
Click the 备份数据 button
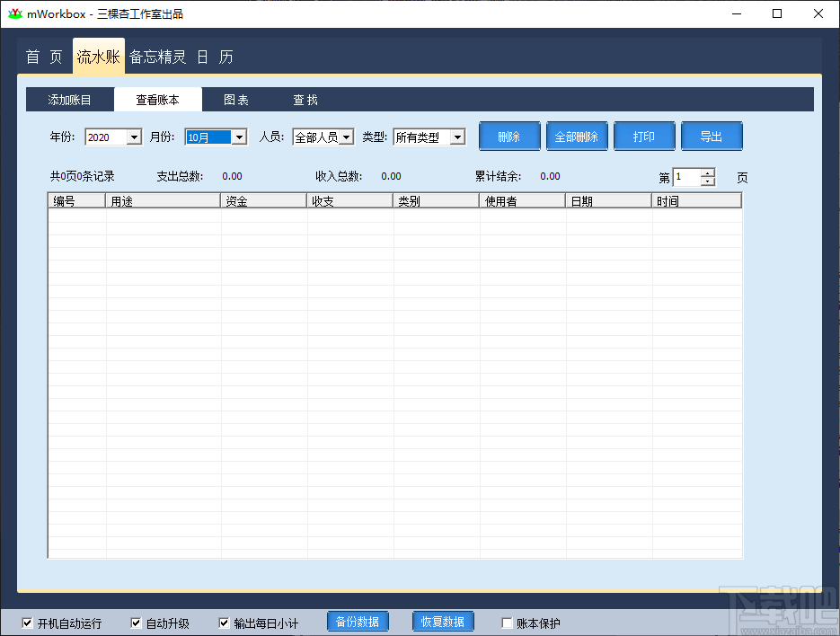tap(358, 622)
